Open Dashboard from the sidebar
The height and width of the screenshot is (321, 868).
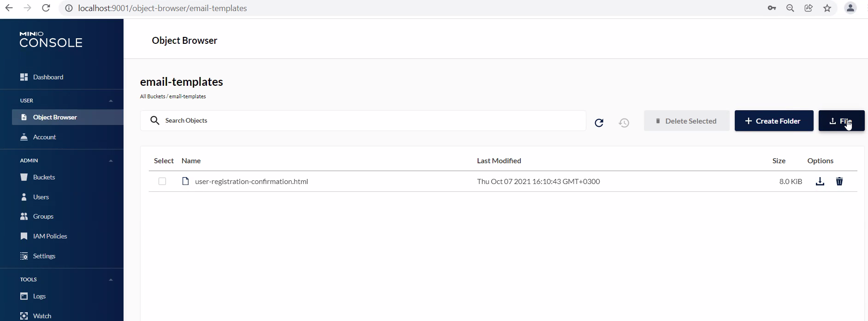(48, 77)
